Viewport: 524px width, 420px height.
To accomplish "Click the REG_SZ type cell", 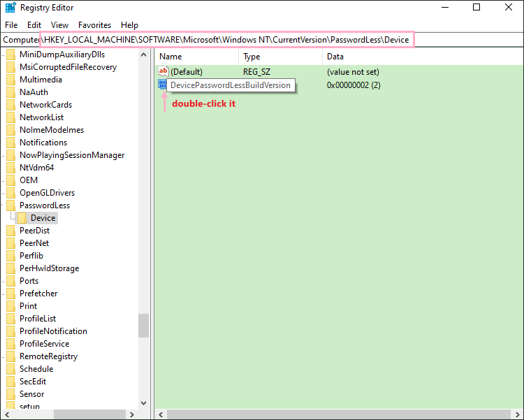I will [x=256, y=72].
